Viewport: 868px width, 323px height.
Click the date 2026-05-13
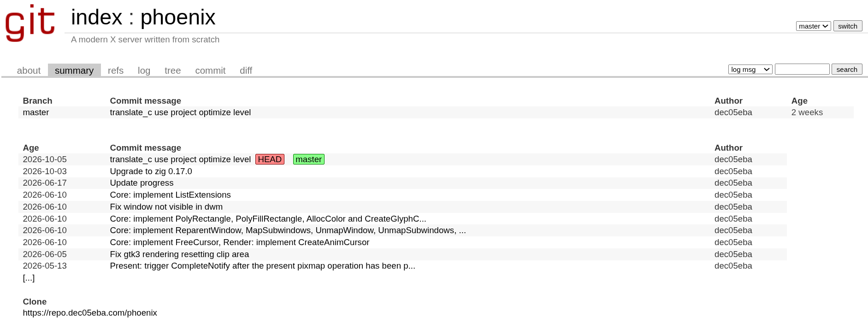pos(45,266)
